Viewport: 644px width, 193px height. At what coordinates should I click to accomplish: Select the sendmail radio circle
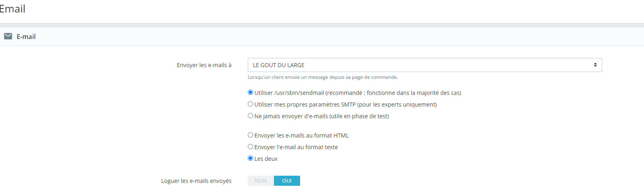[x=250, y=92]
